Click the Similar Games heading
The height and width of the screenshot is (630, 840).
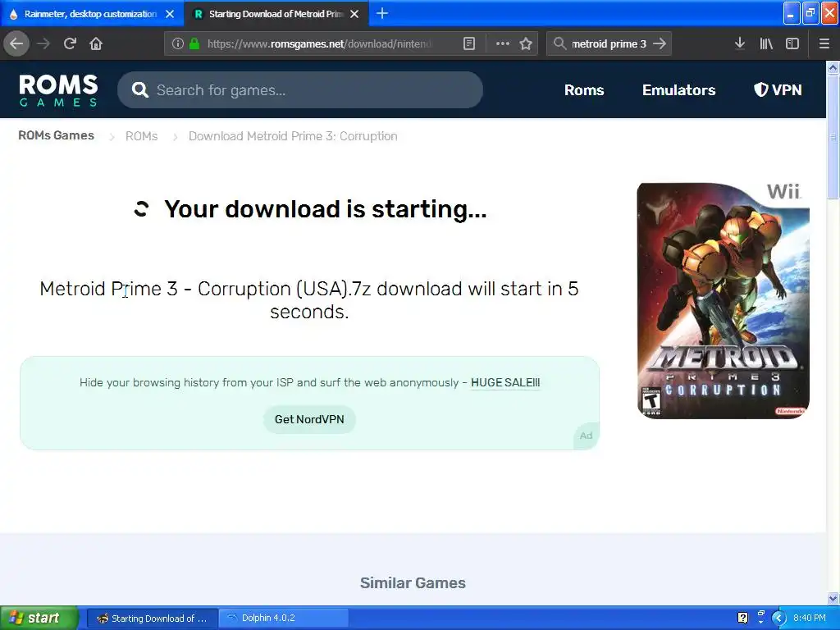[413, 583]
